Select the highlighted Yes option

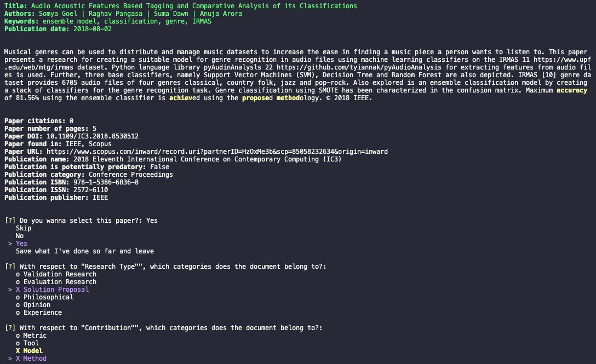(x=21, y=243)
